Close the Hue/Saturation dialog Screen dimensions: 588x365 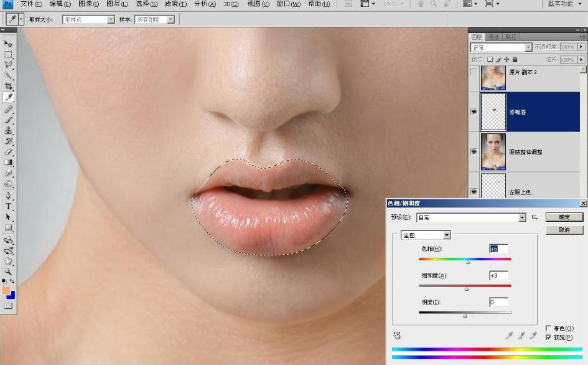coord(583,203)
